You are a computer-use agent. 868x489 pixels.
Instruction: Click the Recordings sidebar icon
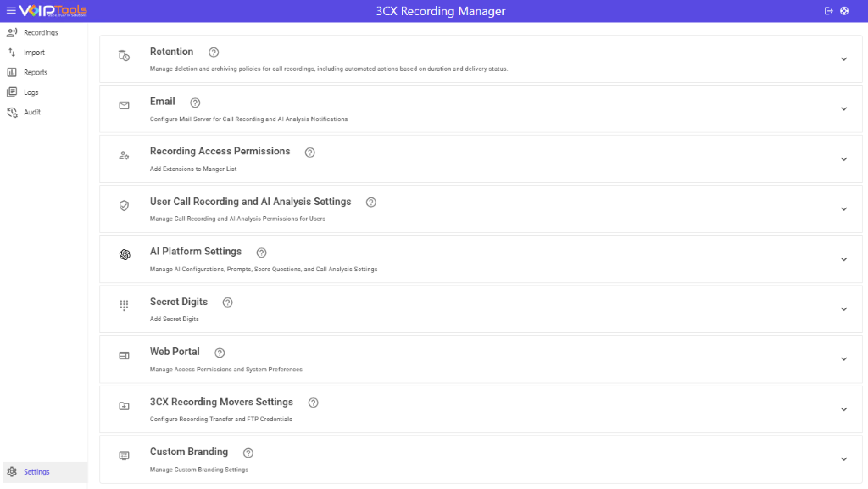(12, 33)
